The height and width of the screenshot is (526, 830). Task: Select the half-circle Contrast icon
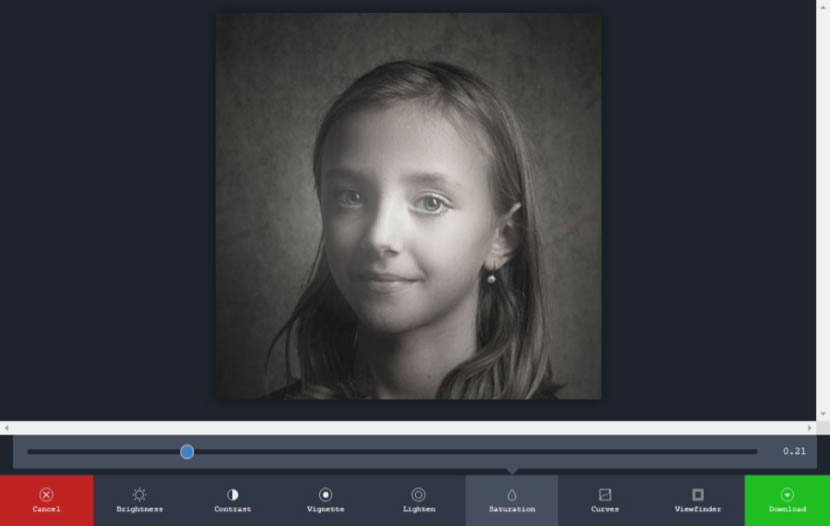point(232,494)
